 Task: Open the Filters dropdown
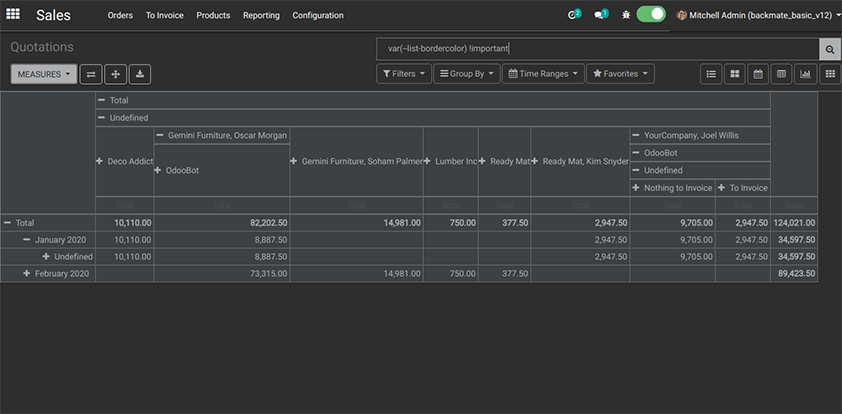[x=404, y=74]
